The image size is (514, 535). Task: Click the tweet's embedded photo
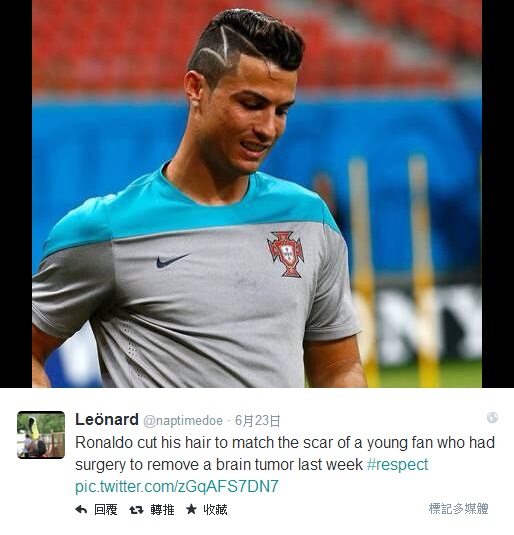click(257, 194)
